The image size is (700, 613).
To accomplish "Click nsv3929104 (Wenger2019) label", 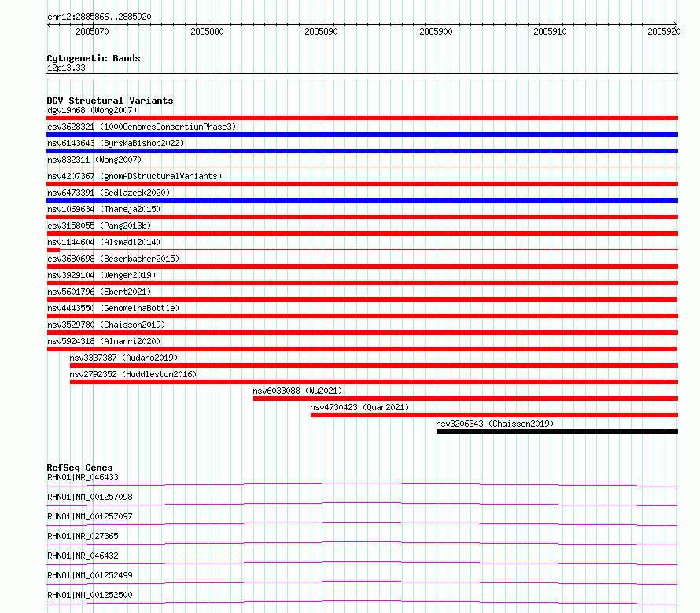I will click(101, 275).
